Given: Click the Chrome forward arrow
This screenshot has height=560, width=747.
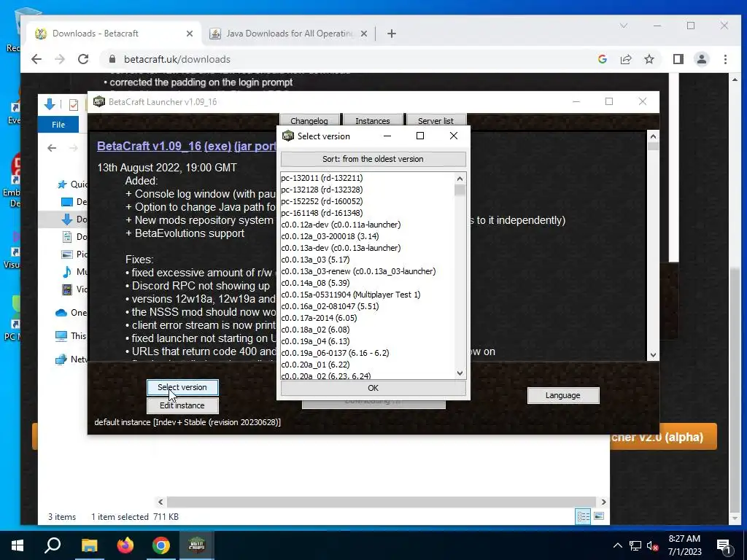Looking at the screenshot, I should pos(60,59).
